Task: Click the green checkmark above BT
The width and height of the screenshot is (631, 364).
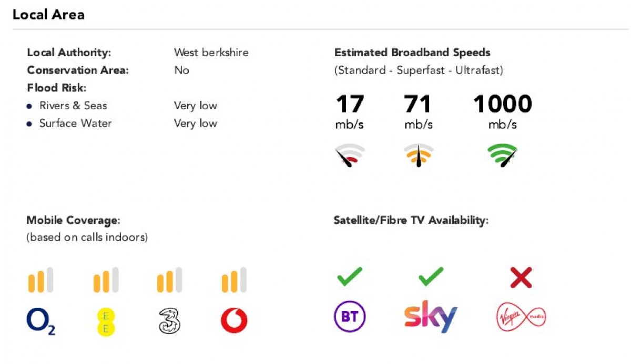Action: [350, 276]
